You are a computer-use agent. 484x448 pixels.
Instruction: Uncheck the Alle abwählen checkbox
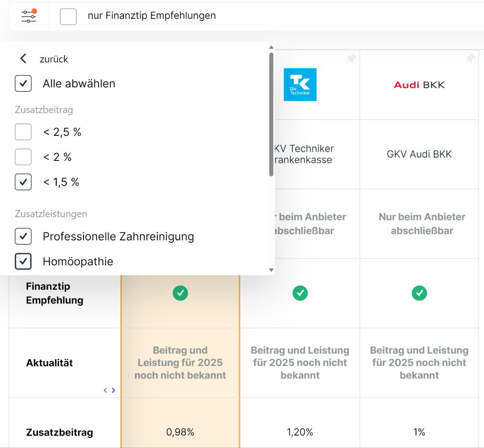(x=23, y=84)
